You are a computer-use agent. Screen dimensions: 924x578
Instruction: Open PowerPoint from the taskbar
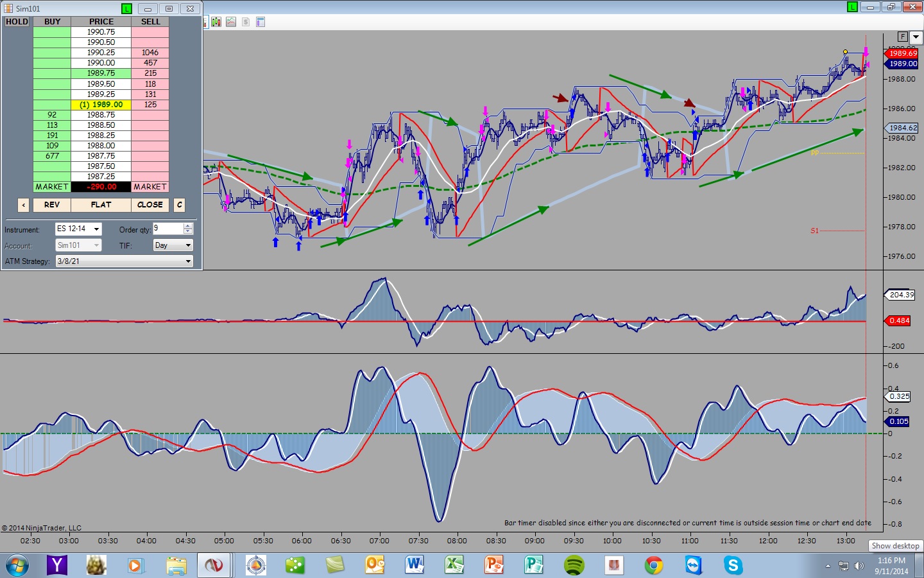[x=494, y=565]
